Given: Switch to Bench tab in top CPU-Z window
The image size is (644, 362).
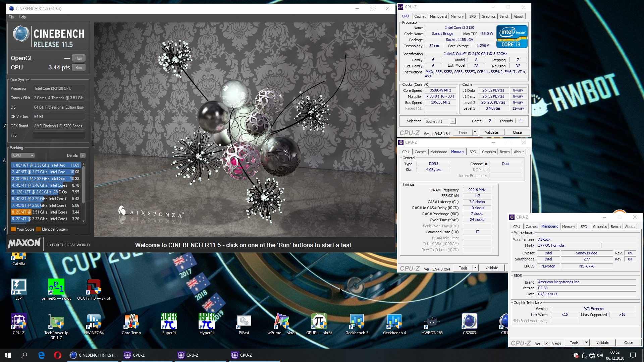Looking at the screenshot, I should tap(504, 16).
